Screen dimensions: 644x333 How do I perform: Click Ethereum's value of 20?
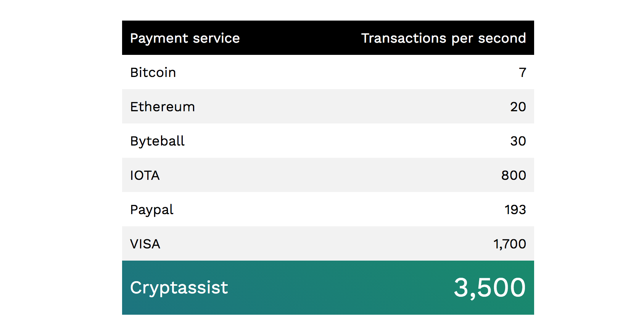(518, 107)
